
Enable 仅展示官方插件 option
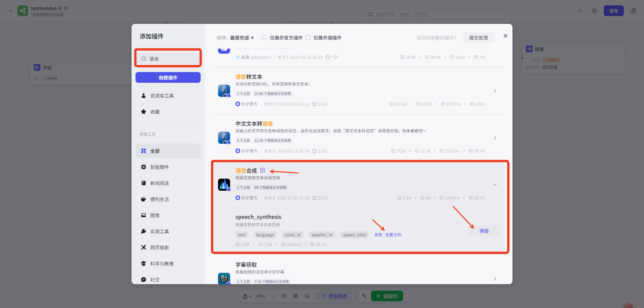(264, 38)
